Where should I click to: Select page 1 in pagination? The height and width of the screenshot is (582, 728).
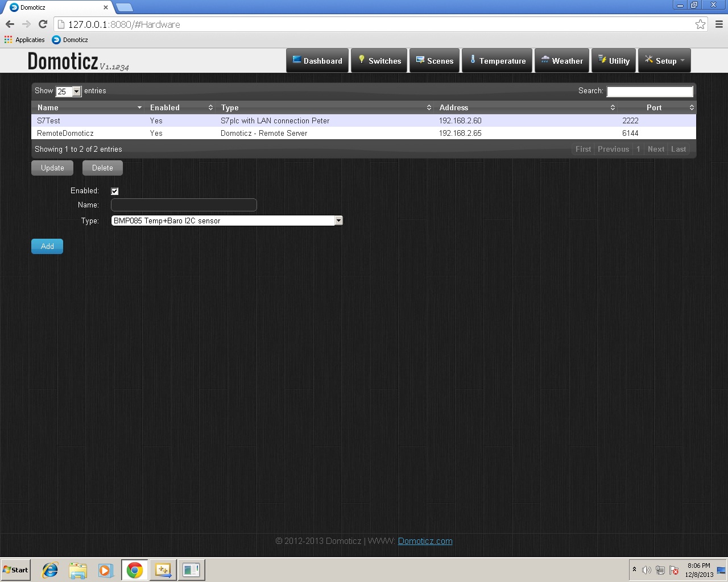point(638,149)
